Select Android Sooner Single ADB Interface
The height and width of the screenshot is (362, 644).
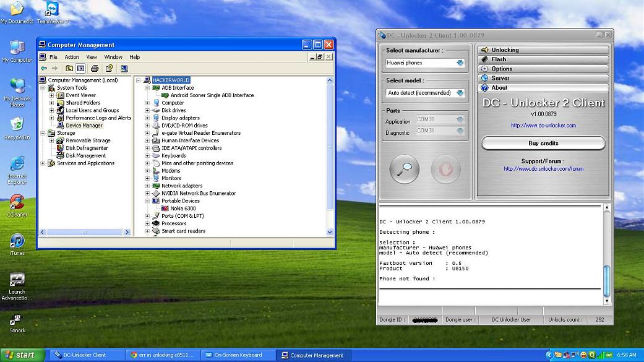coord(212,95)
